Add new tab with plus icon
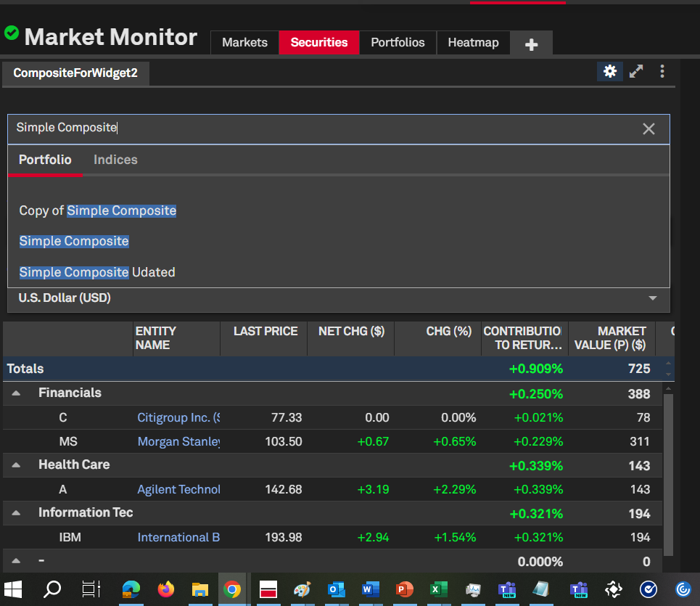This screenshot has width=700, height=606. coord(531,44)
